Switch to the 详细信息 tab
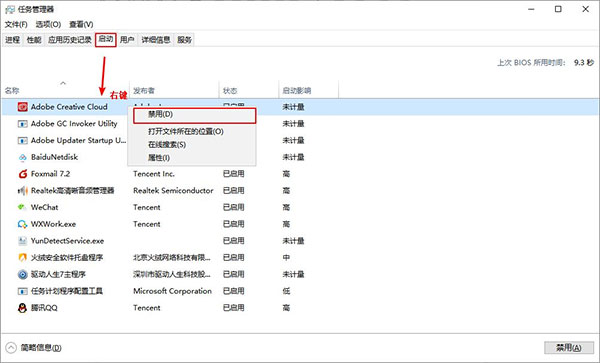 [x=156, y=39]
